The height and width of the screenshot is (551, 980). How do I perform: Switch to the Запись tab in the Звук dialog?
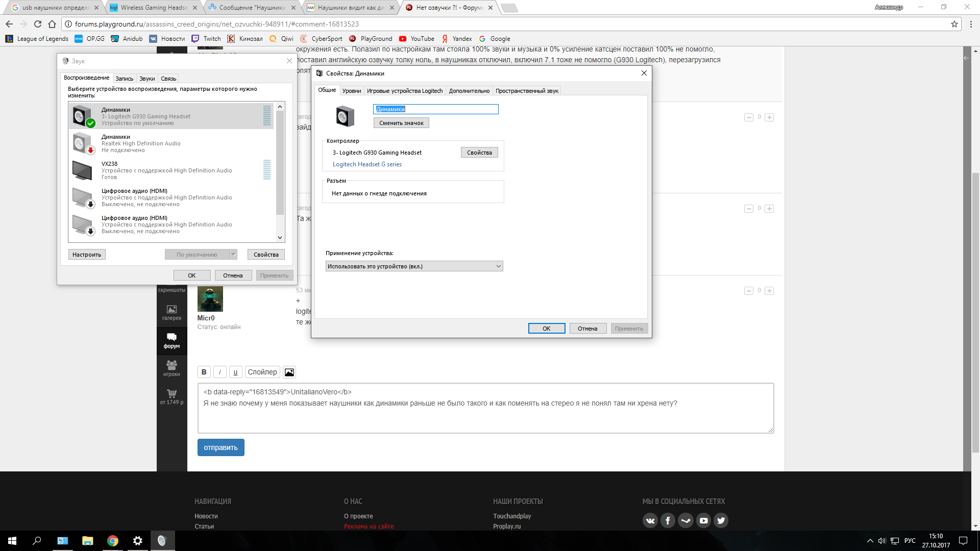tap(124, 79)
